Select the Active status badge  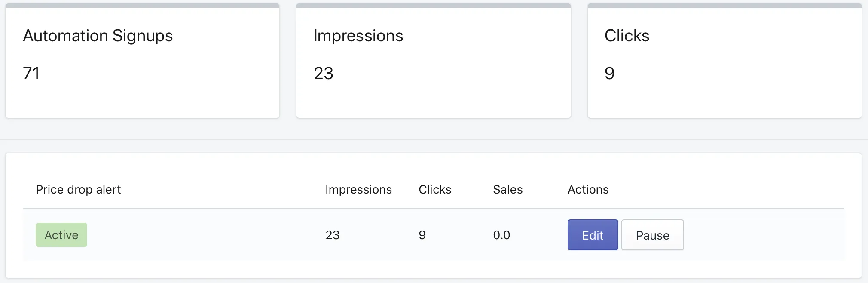(x=61, y=235)
